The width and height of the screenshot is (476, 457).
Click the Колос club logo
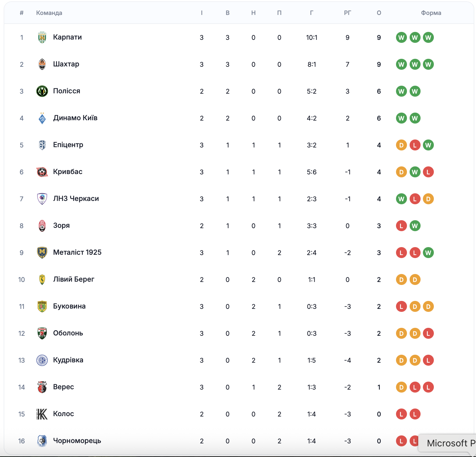(x=42, y=414)
